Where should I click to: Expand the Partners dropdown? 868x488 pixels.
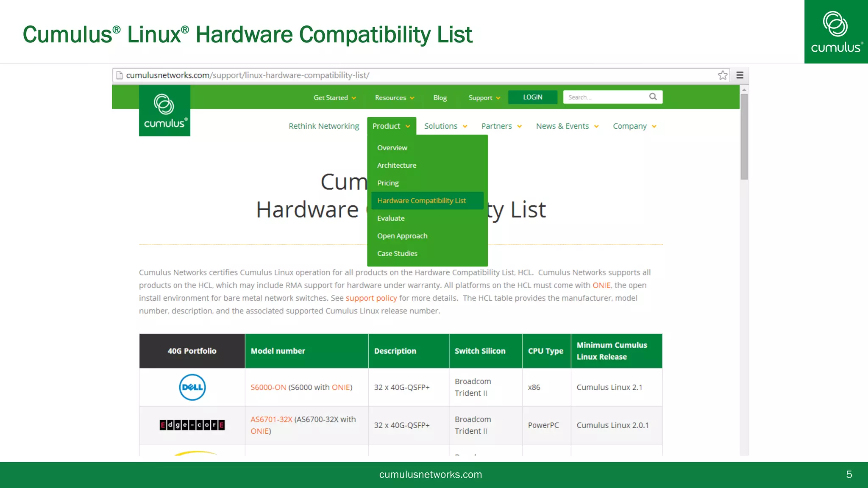(501, 126)
